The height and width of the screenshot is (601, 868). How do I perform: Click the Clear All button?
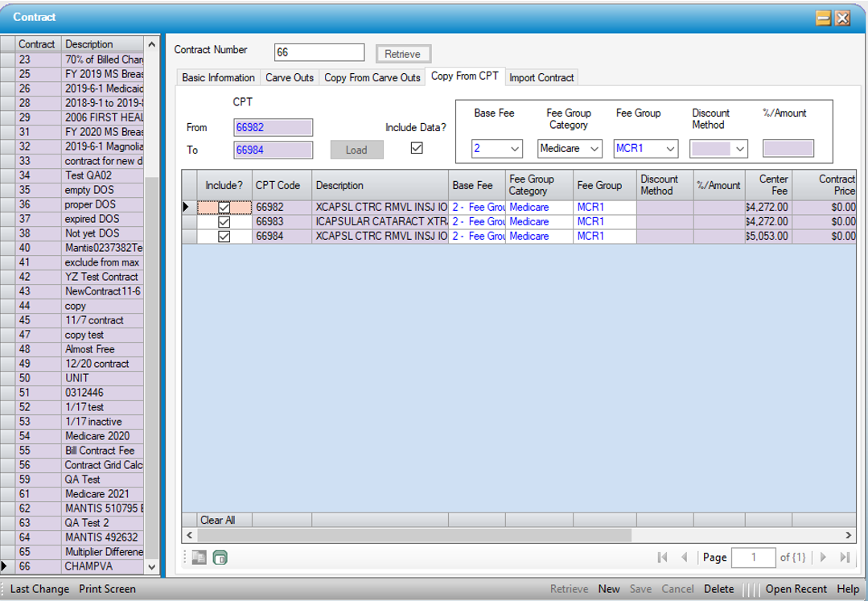[217, 521]
